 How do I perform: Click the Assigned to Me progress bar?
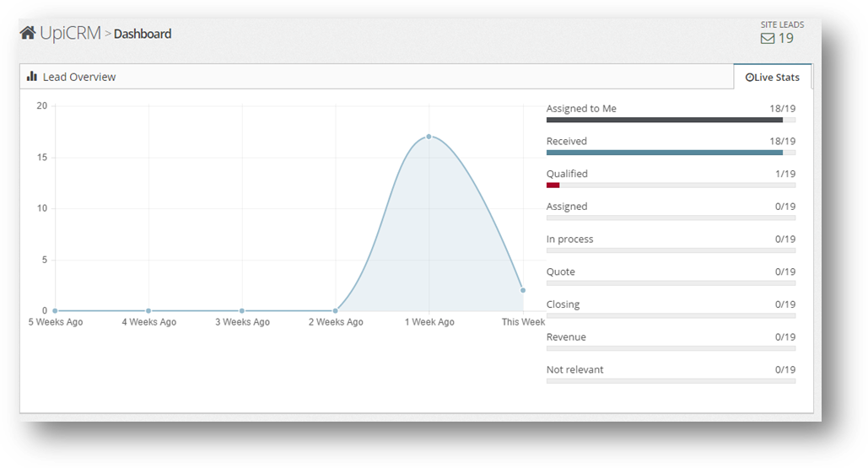point(670,120)
